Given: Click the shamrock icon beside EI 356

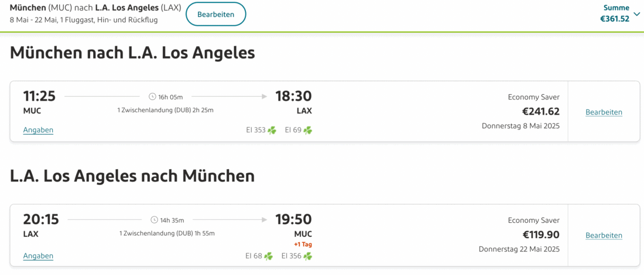Looking at the screenshot, I should (x=308, y=256).
